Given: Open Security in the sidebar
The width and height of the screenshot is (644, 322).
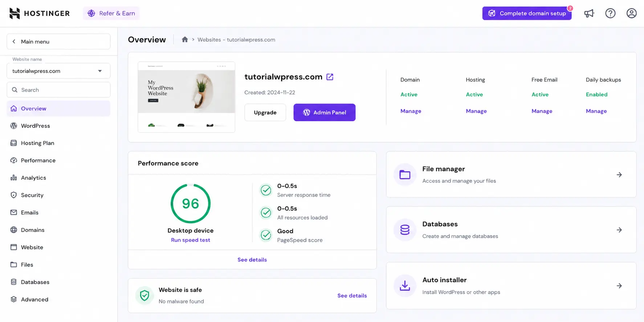Looking at the screenshot, I should pos(58,195).
